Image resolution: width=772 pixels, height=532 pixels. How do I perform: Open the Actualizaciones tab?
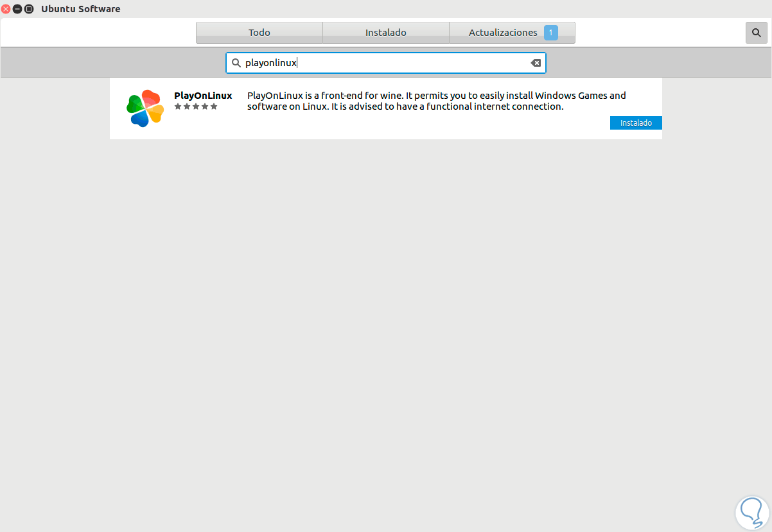click(x=512, y=33)
